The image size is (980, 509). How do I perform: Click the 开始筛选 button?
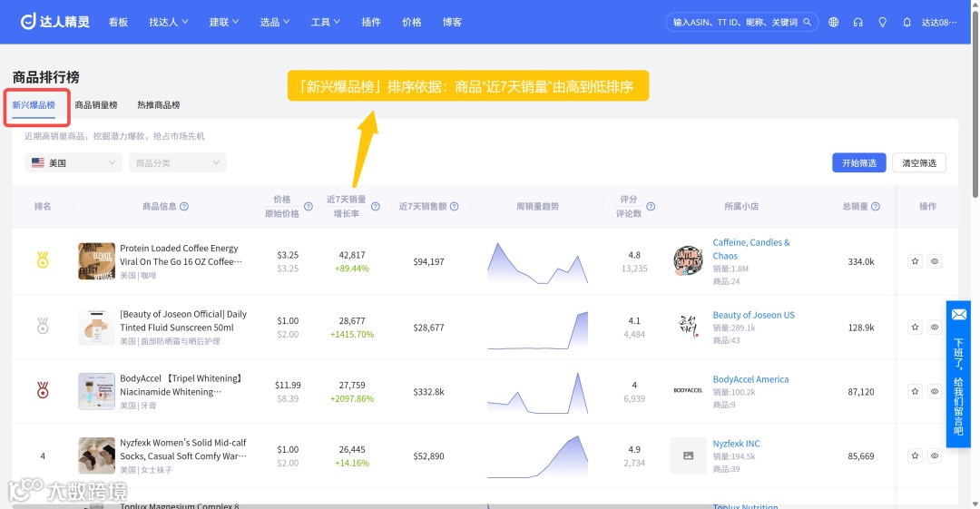(x=858, y=162)
